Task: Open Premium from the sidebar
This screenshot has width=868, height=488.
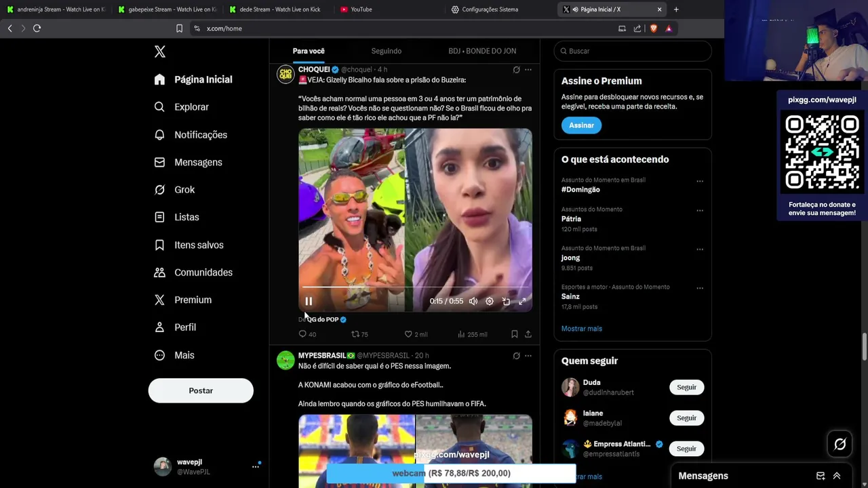Action: pyautogui.click(x=183, y=300)
